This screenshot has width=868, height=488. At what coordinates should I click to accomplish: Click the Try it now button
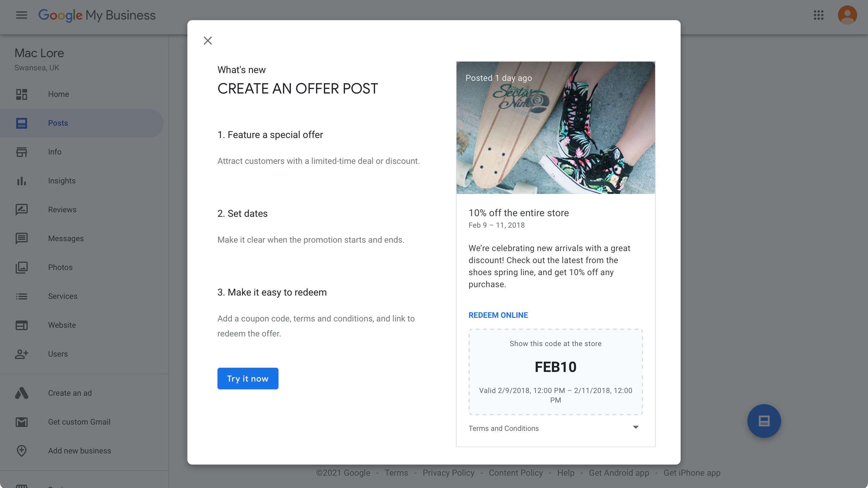[x=248, y=378]
